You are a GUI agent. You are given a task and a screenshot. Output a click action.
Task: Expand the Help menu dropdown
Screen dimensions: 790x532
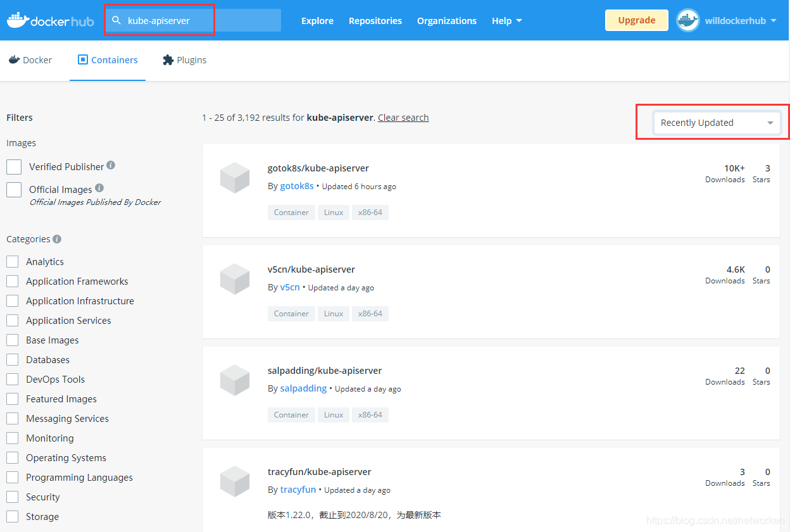point(507,21)
